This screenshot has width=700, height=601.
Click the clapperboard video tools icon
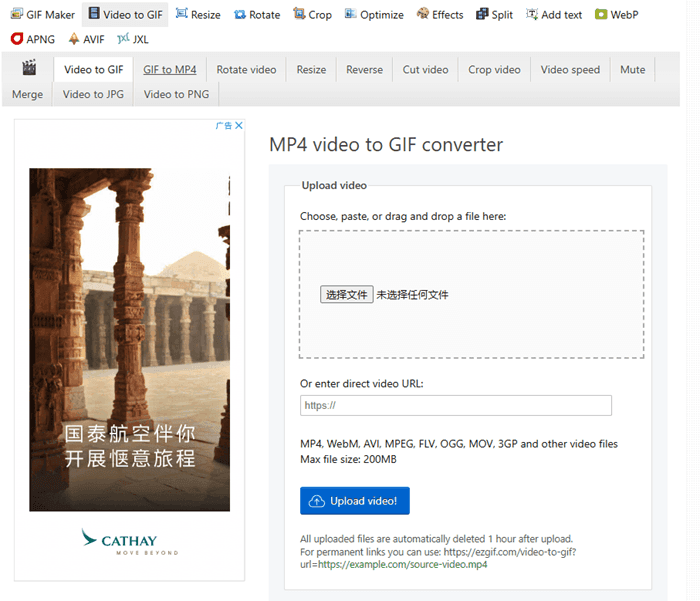(x=29, y=68)
